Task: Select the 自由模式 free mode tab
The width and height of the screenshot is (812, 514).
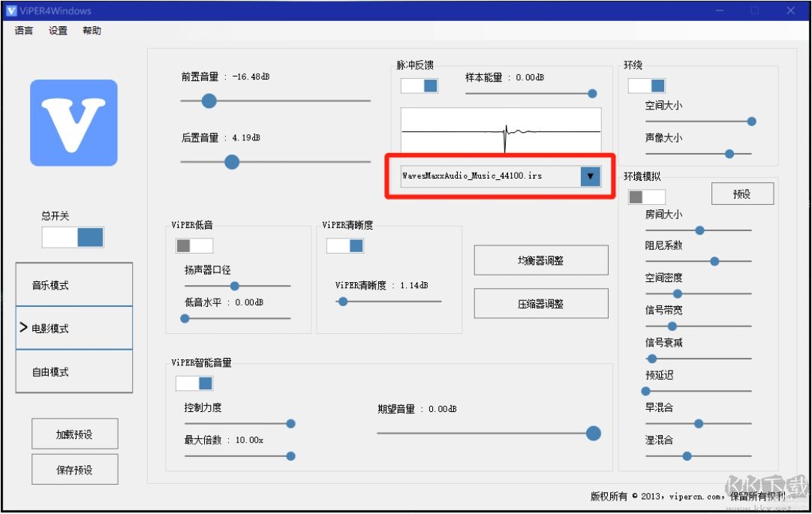Action: [x=74, y=371]
